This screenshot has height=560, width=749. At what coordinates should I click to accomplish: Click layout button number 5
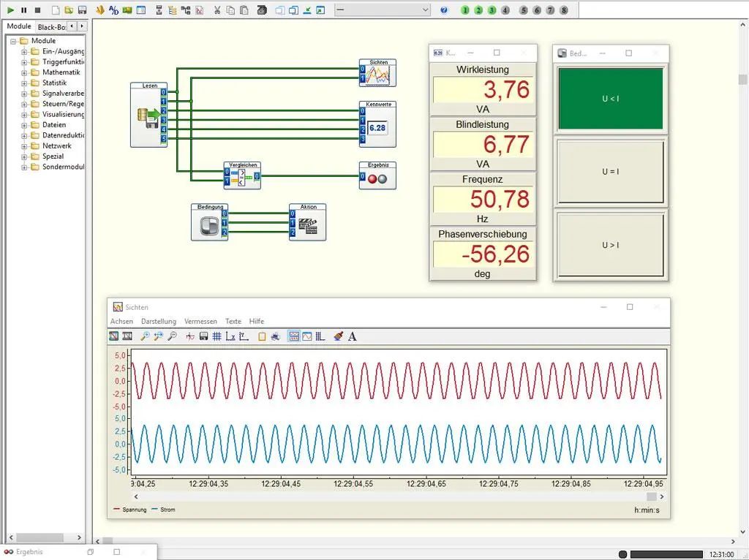tap(523, 10)
